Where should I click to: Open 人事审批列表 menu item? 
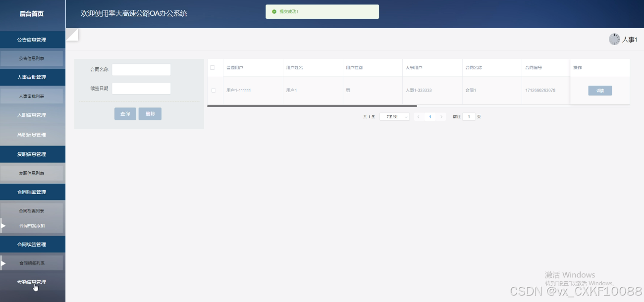point(32,96)
